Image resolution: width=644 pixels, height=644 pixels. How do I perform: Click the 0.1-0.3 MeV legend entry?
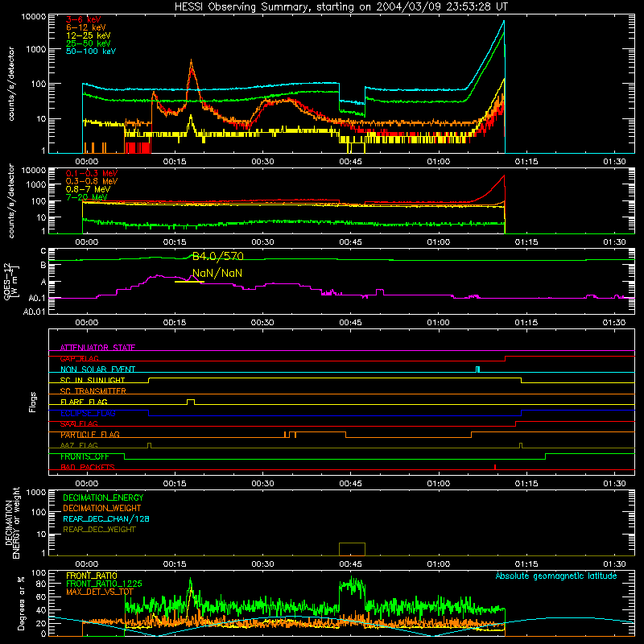click(92, 173)
